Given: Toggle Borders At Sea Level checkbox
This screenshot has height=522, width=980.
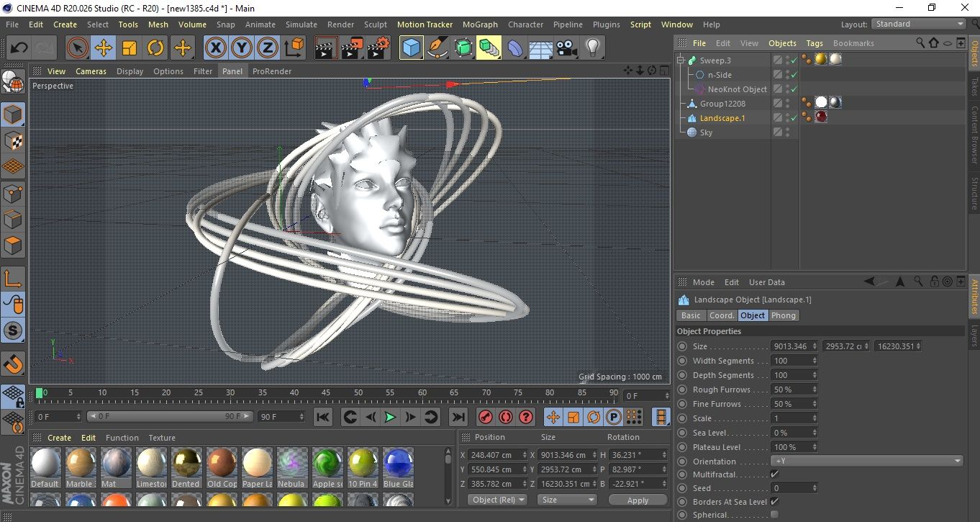Looking at the screenshot, I should (x=774, y=501).
